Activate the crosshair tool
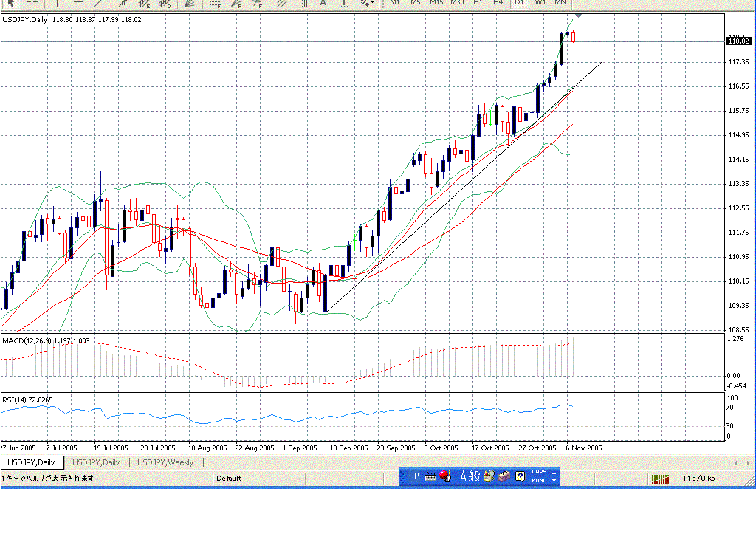The height and width of the screenshot is (545, 756). click(32, 3)
